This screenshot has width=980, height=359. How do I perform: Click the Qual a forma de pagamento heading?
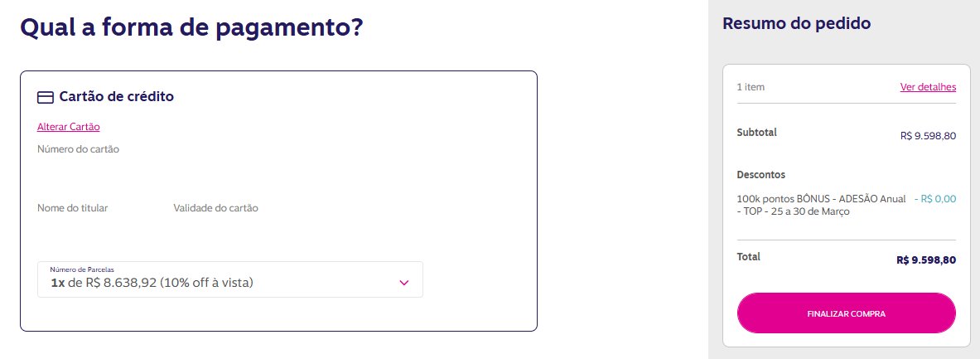(191, 28)
